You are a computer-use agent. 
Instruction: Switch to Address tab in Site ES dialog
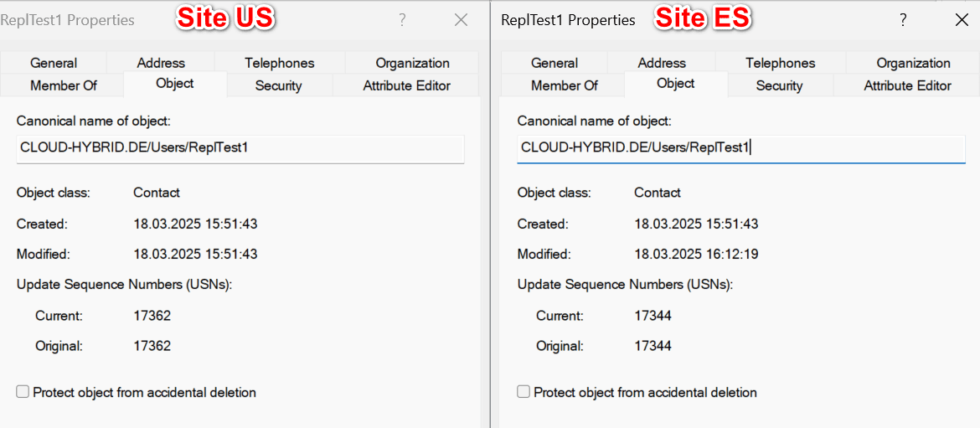point(662,63)
